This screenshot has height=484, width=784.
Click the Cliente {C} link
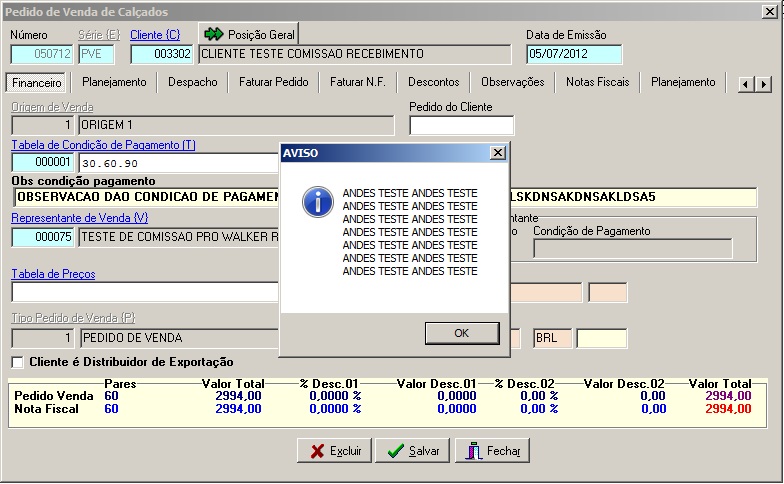click(x=155, y=35)
